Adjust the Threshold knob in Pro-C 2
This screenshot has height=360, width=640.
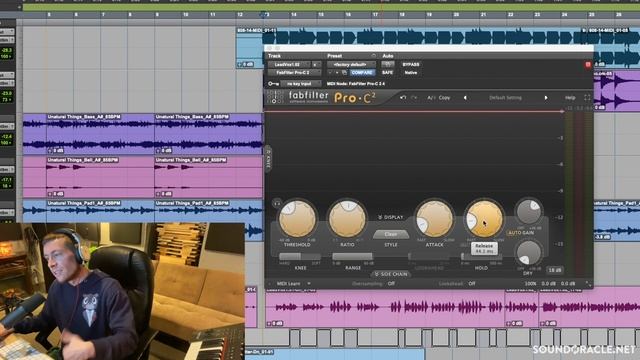pos(298,219)
